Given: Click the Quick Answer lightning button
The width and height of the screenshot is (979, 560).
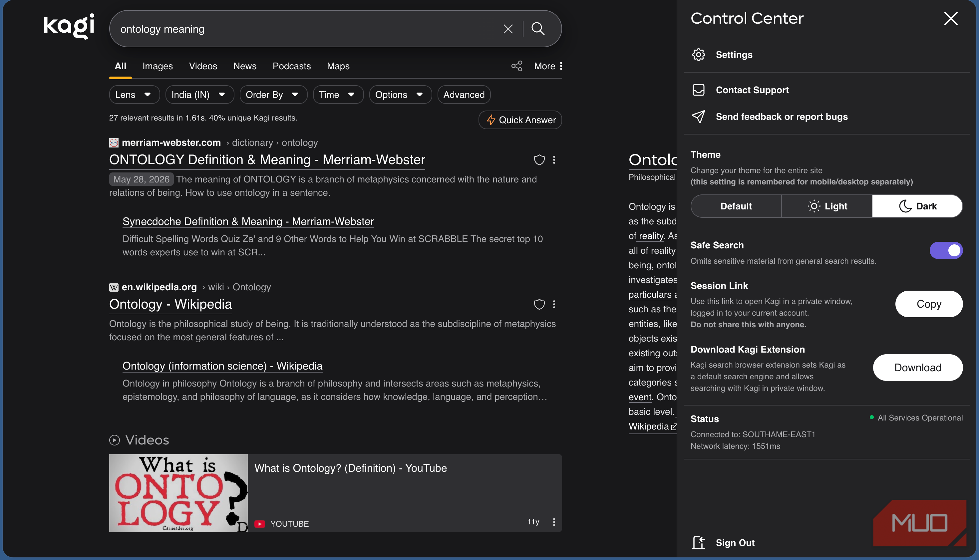Looking at the screenshot, I should tap(520, 120).
